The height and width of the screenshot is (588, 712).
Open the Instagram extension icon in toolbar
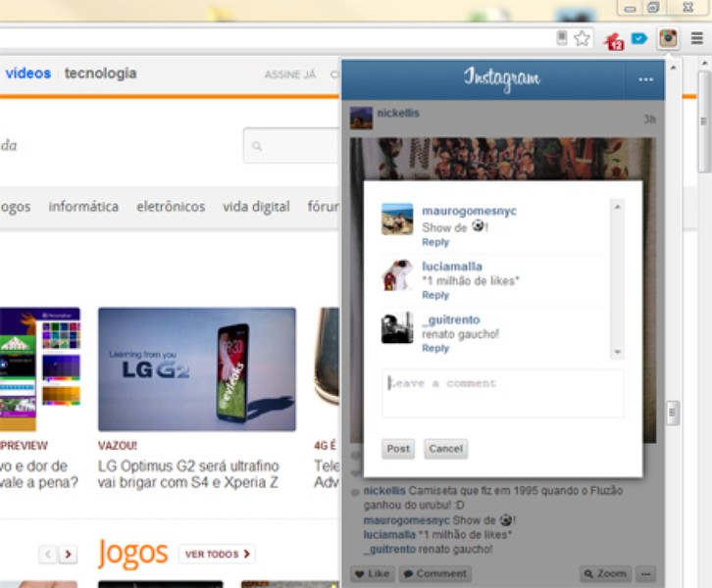coord(669,39)
